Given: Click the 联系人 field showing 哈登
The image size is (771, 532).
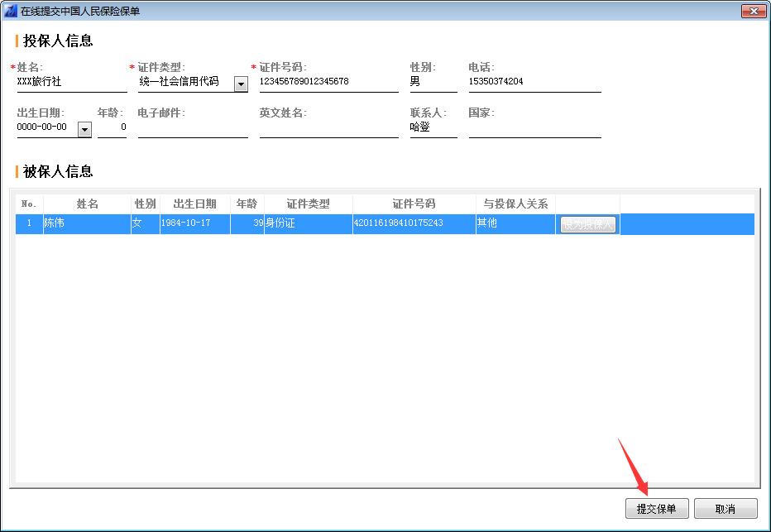Looking at the screenshot, I should (x=433, y=128).
